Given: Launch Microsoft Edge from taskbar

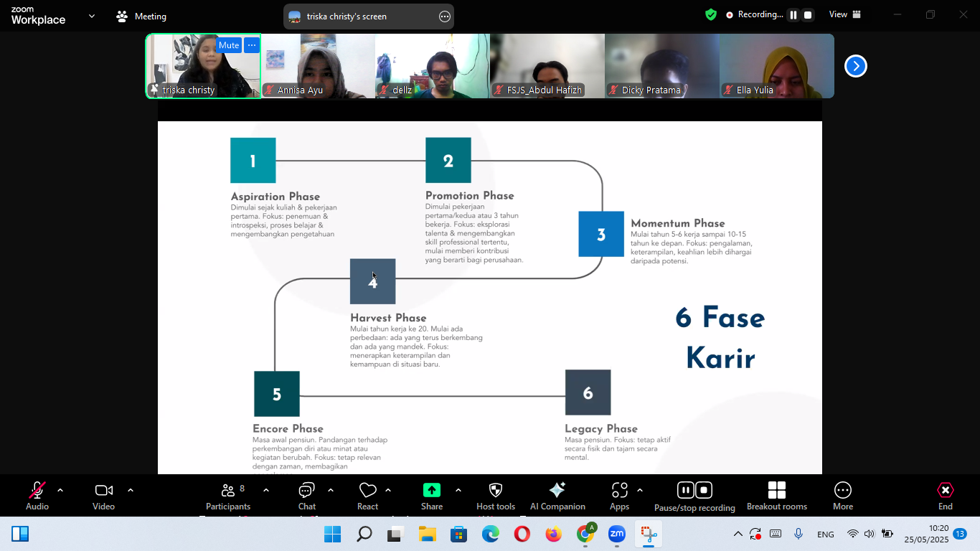Looking at the screenshot, I should click(x=491, y=534).
